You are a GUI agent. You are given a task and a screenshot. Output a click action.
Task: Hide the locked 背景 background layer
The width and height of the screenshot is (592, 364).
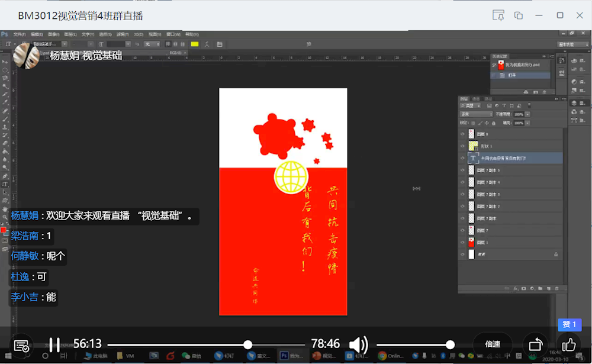[x=461, y=253]
